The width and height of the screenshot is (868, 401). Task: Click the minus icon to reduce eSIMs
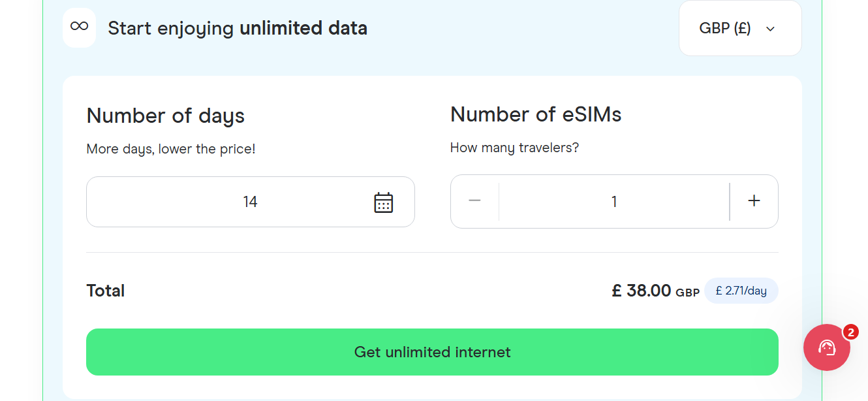[474, 201]
